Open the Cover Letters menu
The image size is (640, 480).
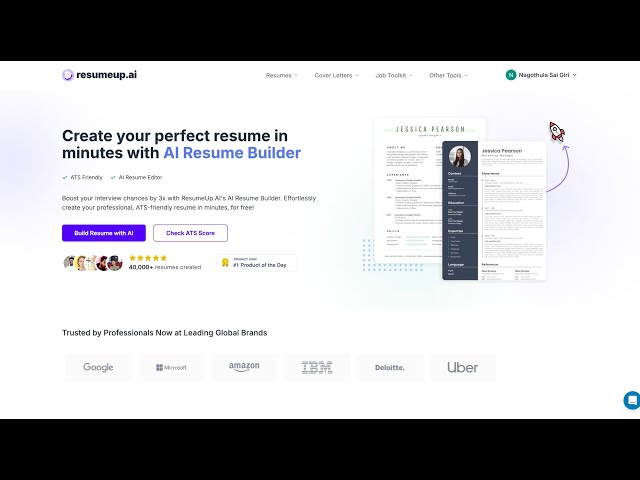337,76
